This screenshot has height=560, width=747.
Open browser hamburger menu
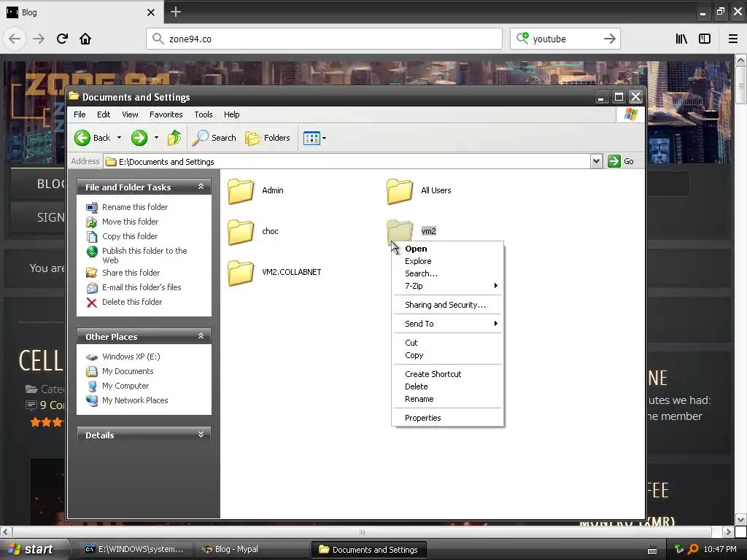pos(733,39)
